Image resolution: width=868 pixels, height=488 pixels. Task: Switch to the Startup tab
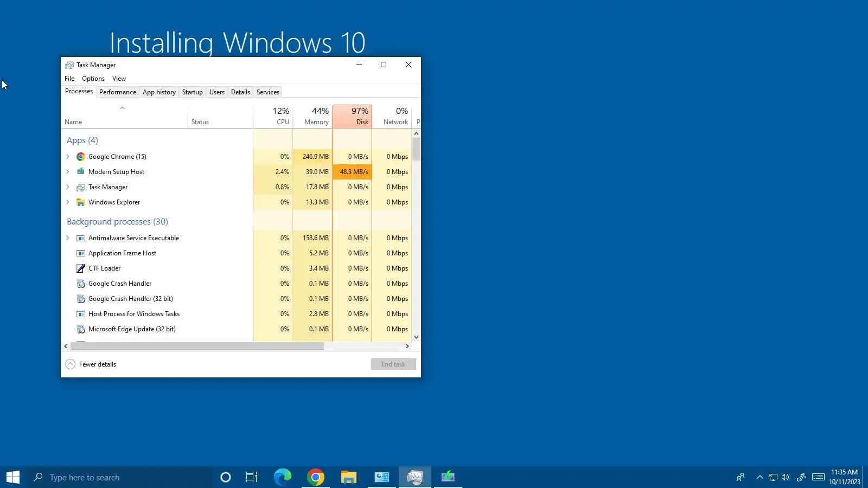pos(192,92)
